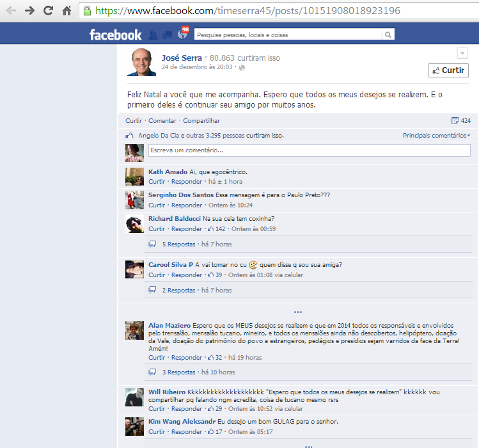Expand 5 Respostas thread
Screen dimensions: 479x448
[178, 244]
